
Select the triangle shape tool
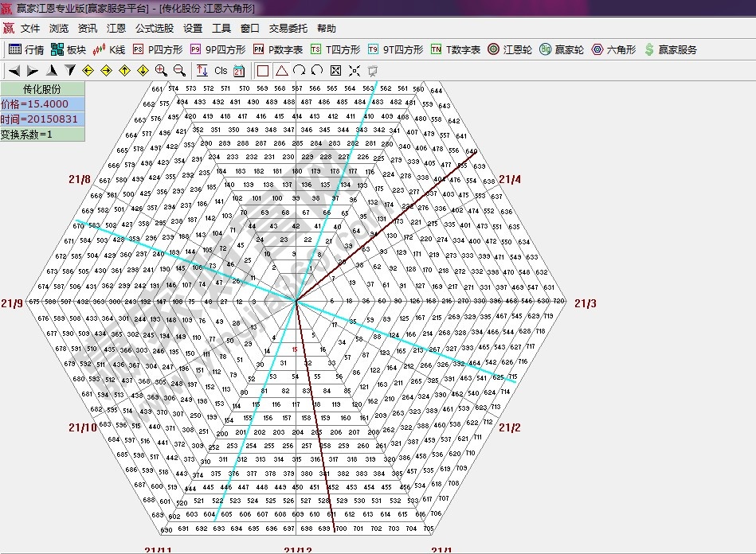(281, 71)
